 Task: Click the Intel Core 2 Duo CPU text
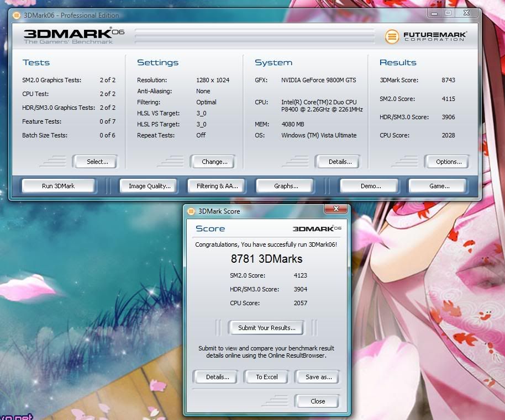[322, 106]
